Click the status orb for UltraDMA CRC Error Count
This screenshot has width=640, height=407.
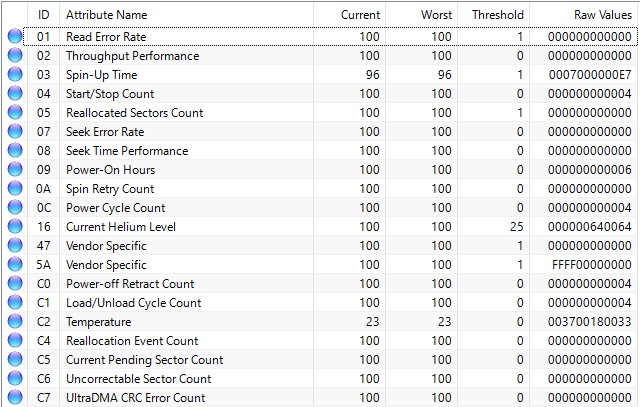[x=15, y=398]
